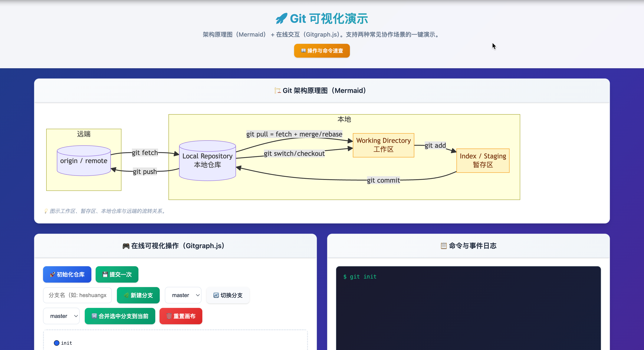
Task: Click the init commit dot in graph
Action: click(56, 343)
